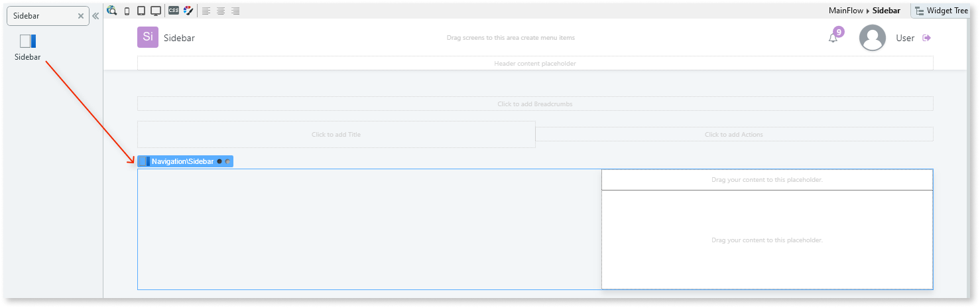Click the user avatar picture
This screenshot has height=308, width=980.
click(873, 38)
